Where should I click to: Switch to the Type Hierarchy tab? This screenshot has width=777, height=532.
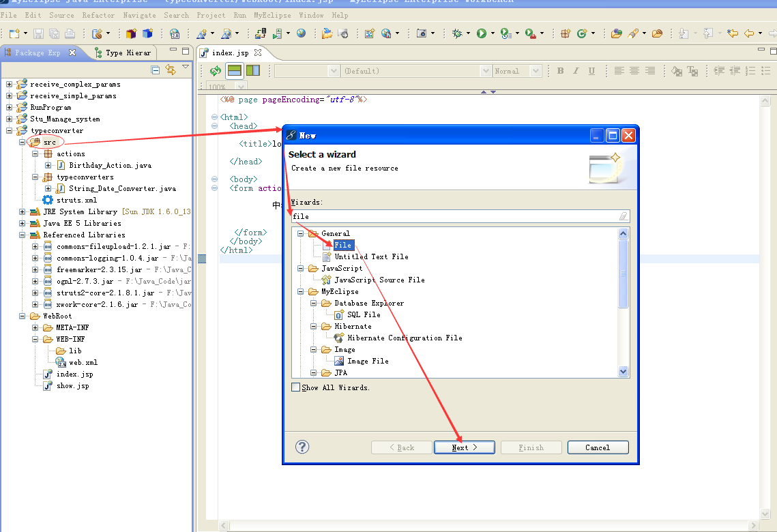coord(123,53)
